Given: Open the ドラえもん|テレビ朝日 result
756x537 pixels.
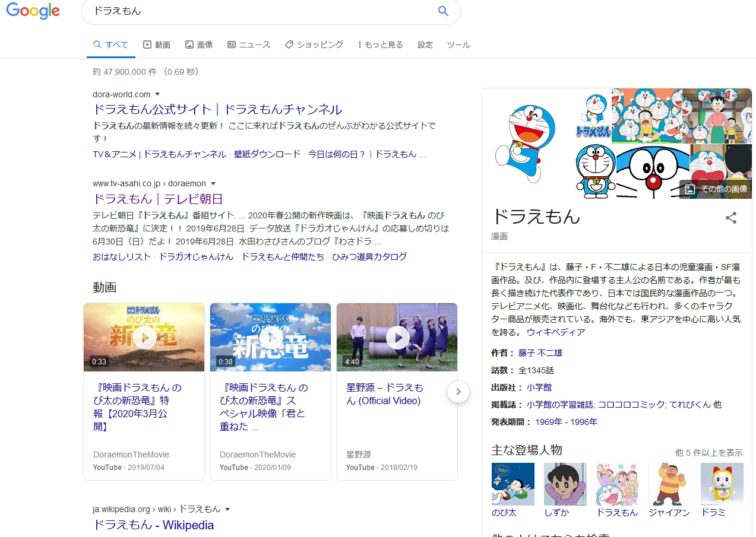Looking at the screenshot, I should tap(158, 199).
